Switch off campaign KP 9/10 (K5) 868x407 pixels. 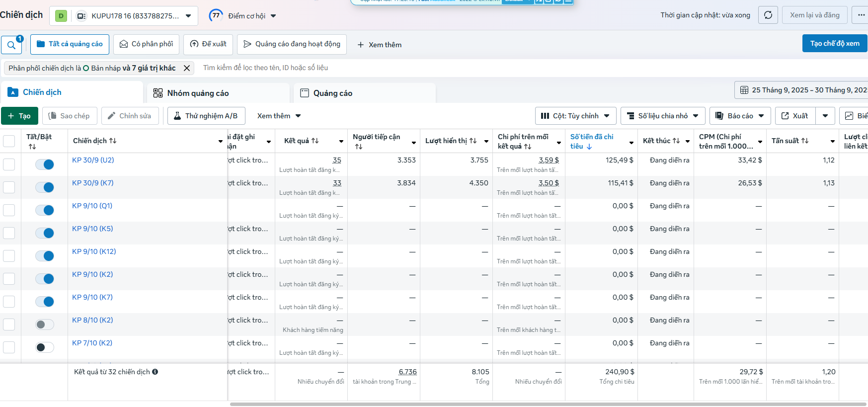point(45,233)
